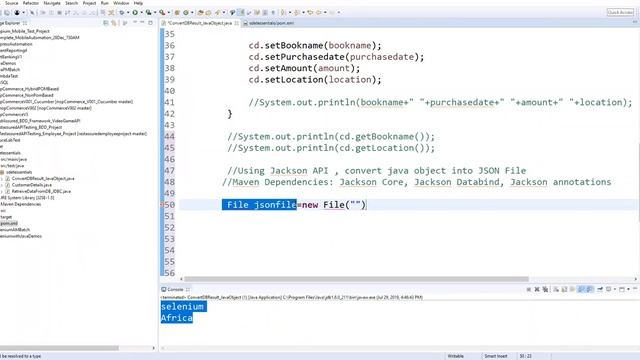640x360 pixels.
Task: Toggle Scroll Lock in Console
Action: coord(564,289)
